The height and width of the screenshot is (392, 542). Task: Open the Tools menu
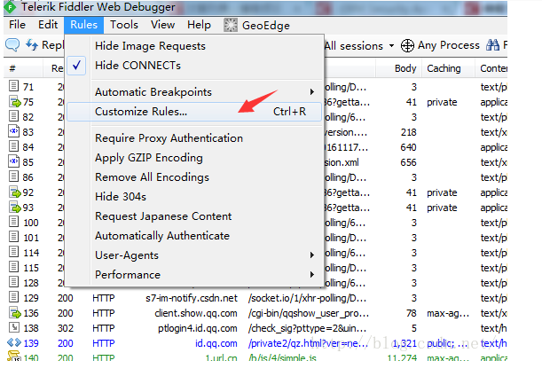(124, 25)
